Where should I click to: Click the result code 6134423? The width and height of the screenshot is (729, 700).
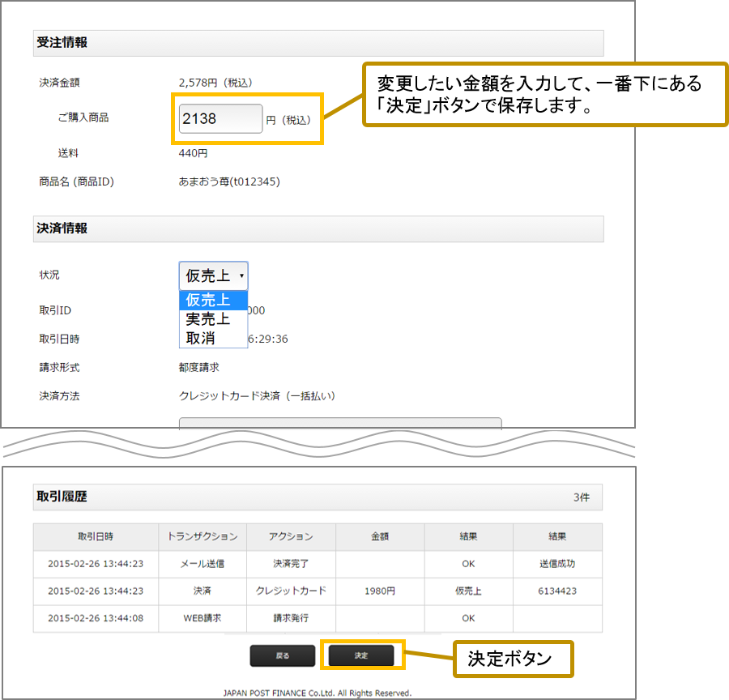[x=557, y=591]
